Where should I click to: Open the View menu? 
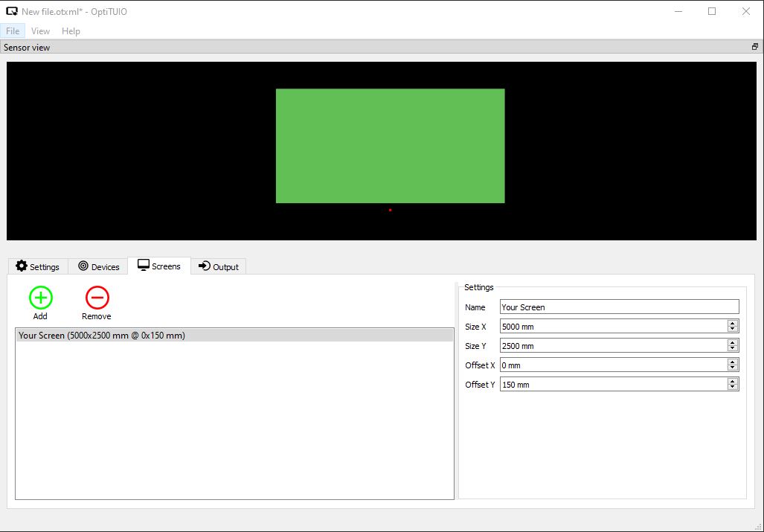tap(40, 31)
